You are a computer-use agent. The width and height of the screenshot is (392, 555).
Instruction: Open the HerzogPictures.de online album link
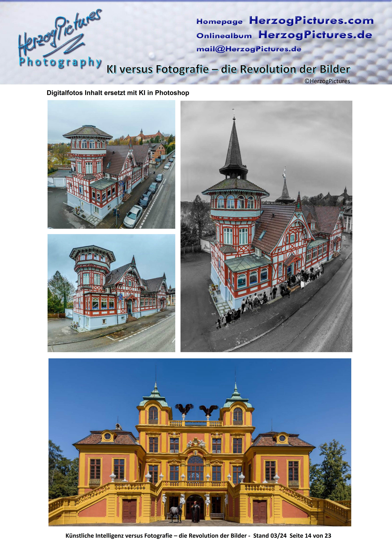click(315, 35)
